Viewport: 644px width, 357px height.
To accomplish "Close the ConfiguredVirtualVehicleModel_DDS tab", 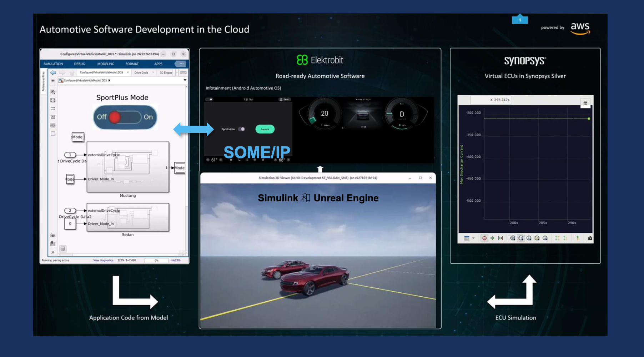I will point(128,72).
